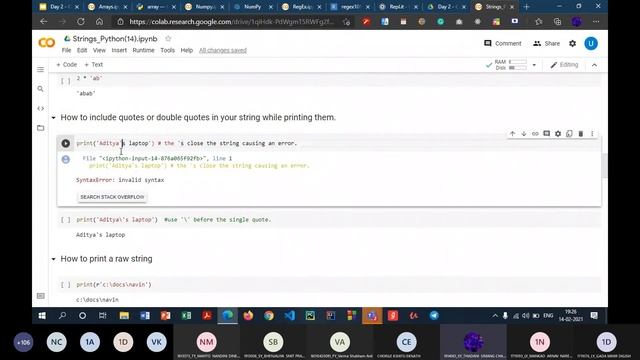Show hidden system tray icons
Image resolution: width=640 pixels, height=360 pixels.
(495, 316)
